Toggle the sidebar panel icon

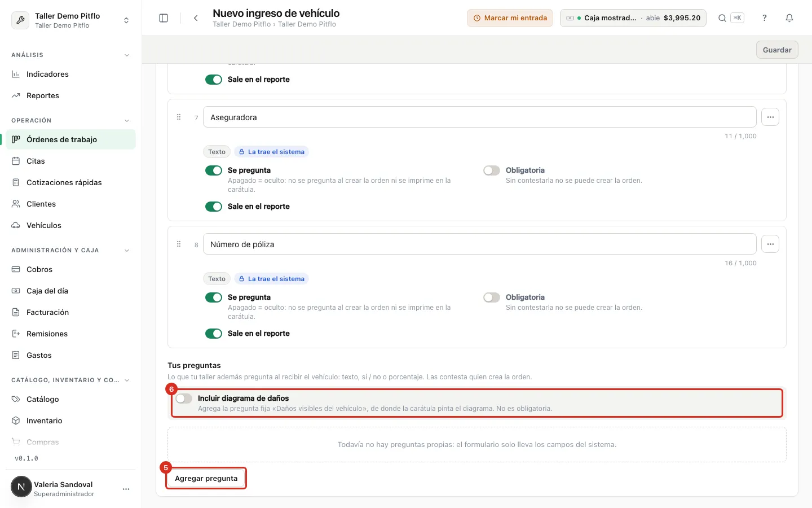[x=164, y=18]
